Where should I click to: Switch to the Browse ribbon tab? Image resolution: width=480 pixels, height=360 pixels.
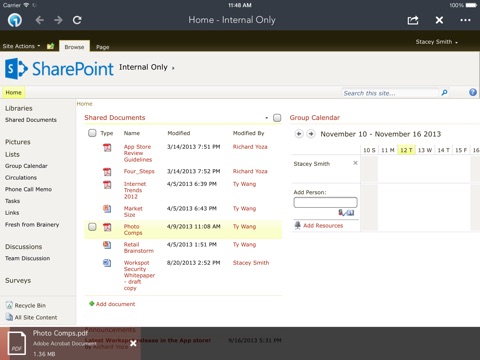[74, 47]
